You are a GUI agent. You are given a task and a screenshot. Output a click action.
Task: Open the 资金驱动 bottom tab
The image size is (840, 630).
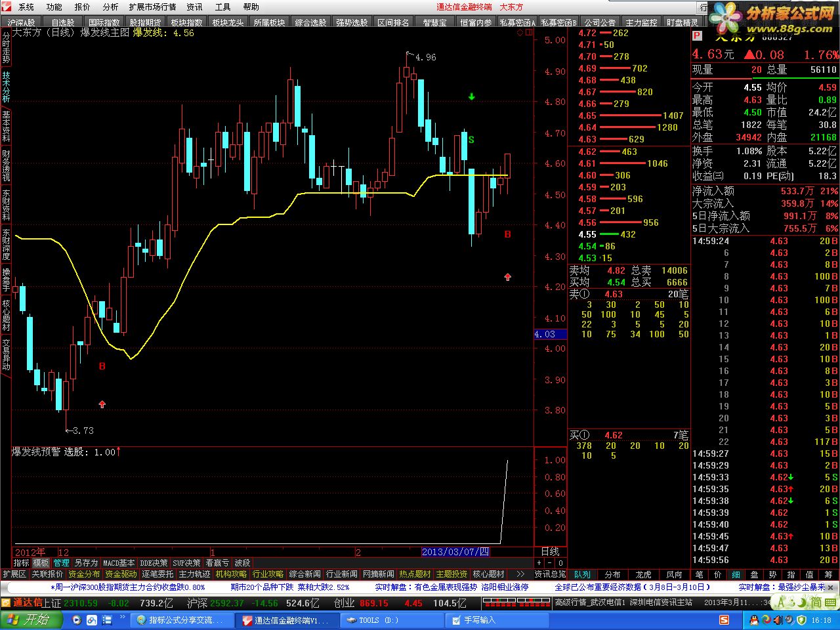121,574
